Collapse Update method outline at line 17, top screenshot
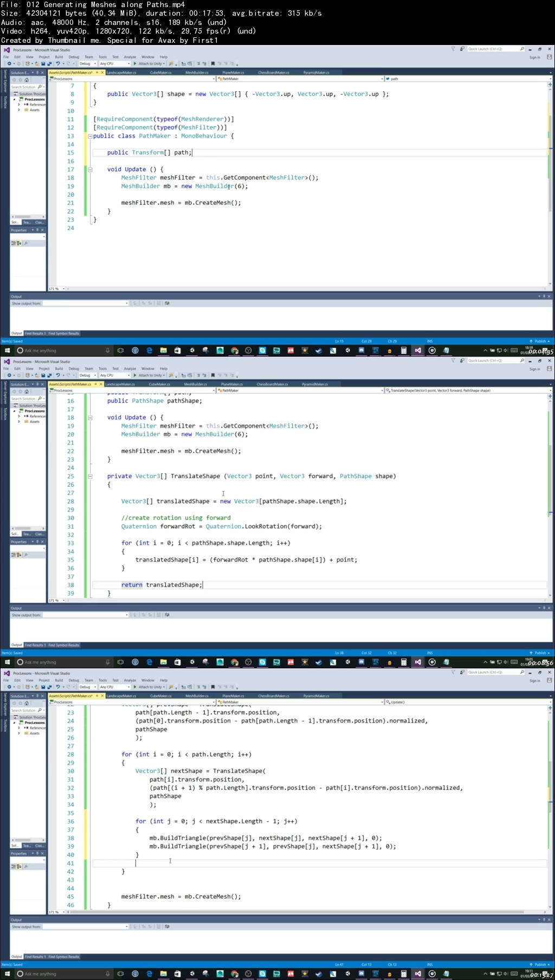This screenshot has width=555, height=980. (90, 170)
